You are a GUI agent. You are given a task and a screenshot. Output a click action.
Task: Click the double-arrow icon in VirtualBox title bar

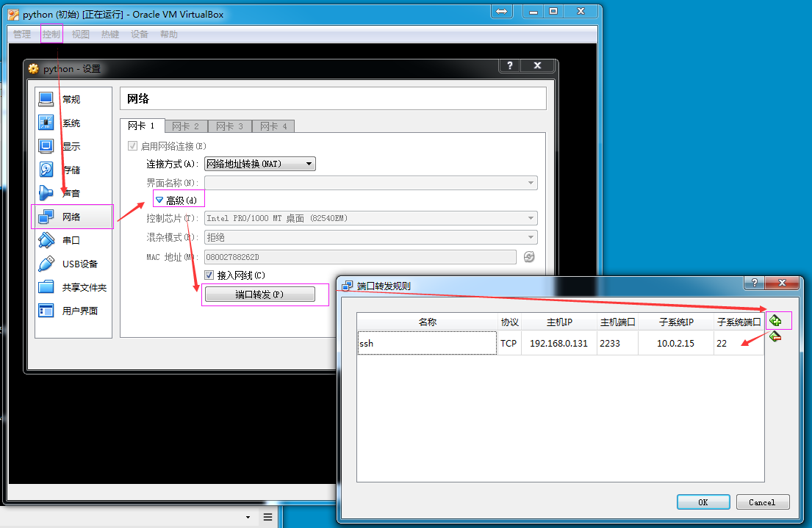tap(502, 12)
